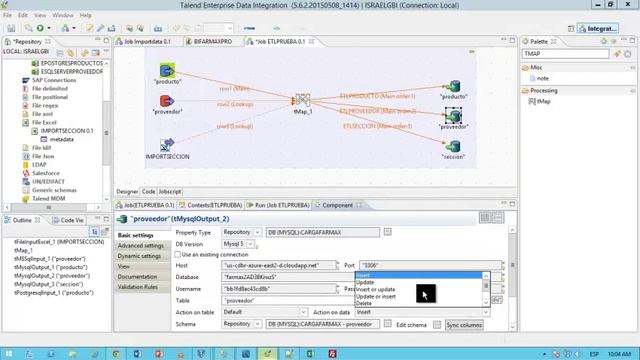Viewport: 640px width, 360px height.
Task: Open the Validation Rules section
Action: [138, 287]
